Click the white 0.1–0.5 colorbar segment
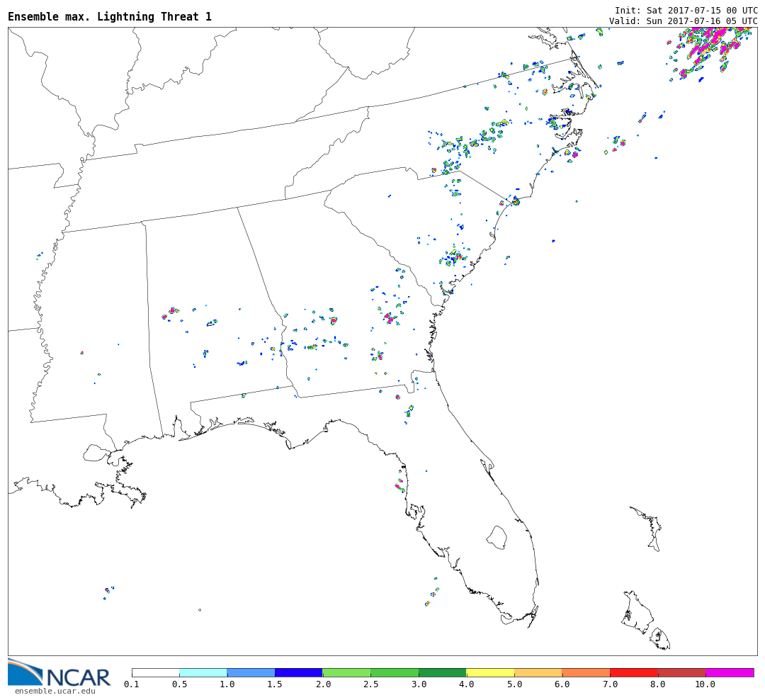 (156, 672)
